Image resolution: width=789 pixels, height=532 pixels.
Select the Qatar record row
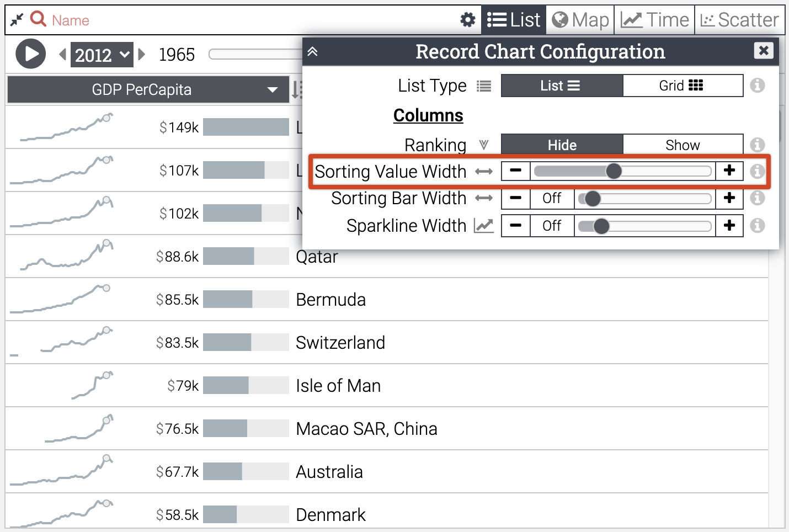pos(387,257)
